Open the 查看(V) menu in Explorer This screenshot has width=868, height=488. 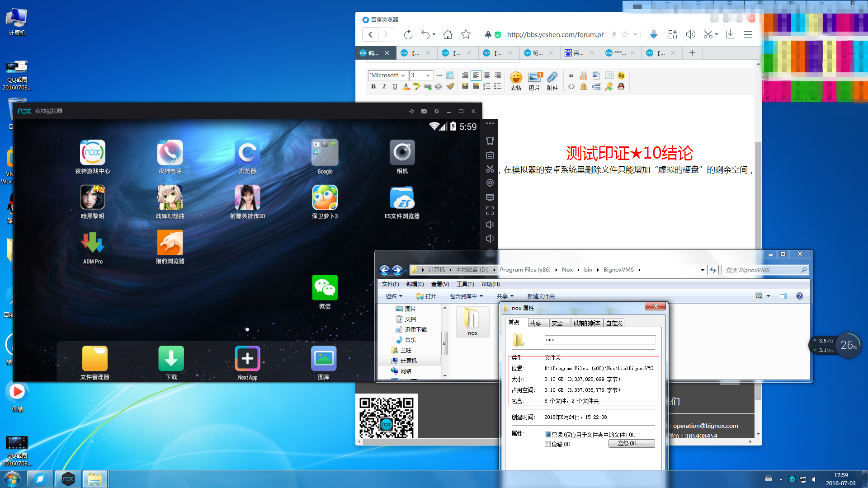(440, 284)
